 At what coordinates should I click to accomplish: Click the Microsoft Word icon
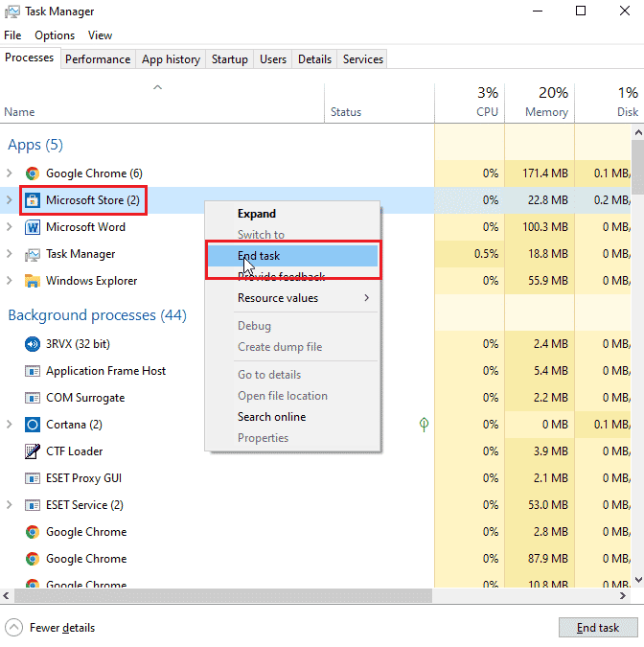(x=33, y=227)
